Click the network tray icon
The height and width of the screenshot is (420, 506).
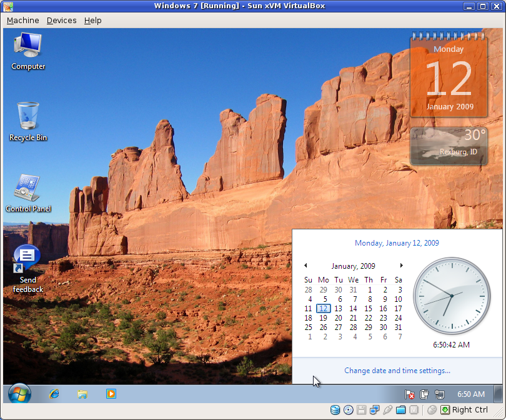[x=440, y=394]
